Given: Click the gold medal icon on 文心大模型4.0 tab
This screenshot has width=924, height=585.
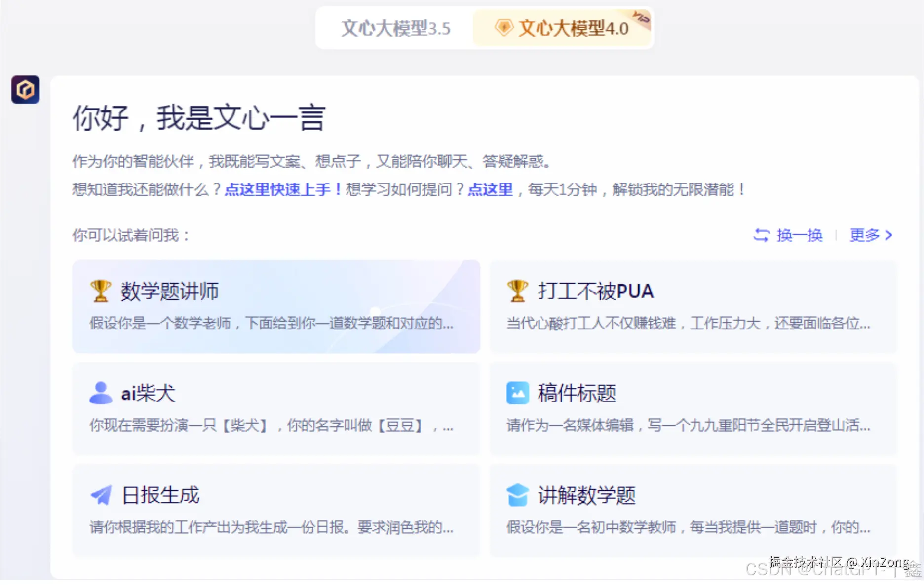Looking at the screenshot, I should [x=503, y=28].
